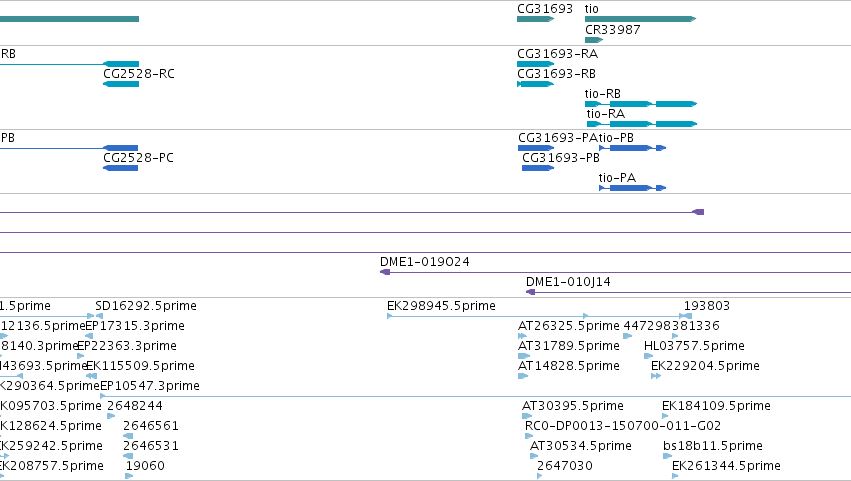Select EST label 2646561
The height and width of the screenshot is (481, 851).
click(151, 426)
